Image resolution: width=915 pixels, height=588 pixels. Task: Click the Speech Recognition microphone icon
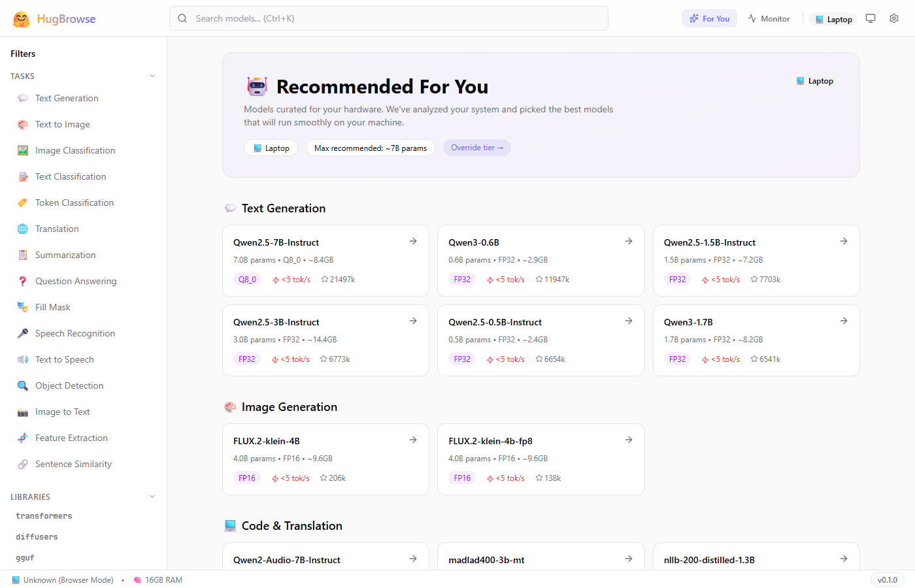(x=22, y=333)
